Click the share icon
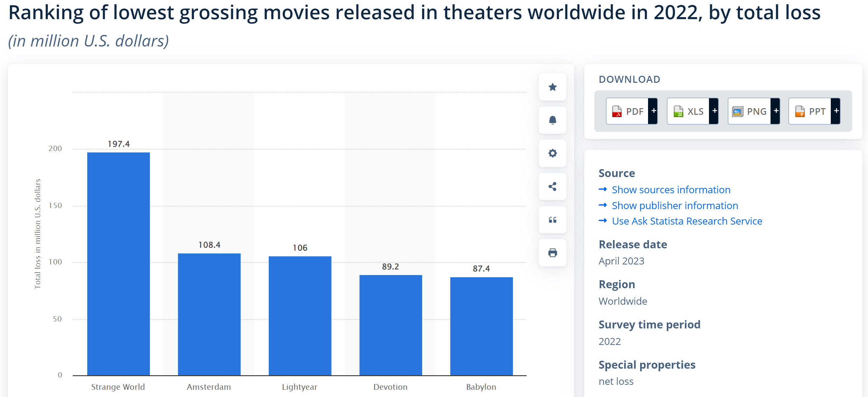This screenshot has height=397, width=868. 552,186
